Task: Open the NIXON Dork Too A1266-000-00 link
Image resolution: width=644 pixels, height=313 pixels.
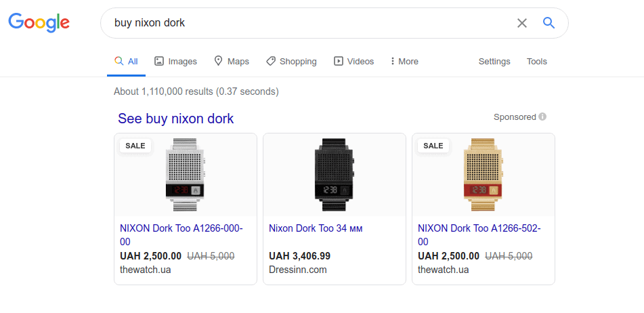Action: coord(181,235)
